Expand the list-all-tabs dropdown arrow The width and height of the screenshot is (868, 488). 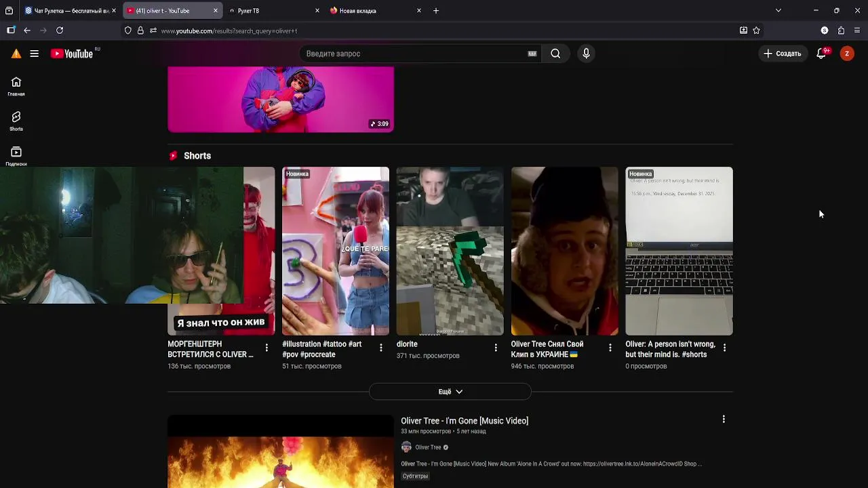pos(778,11)
